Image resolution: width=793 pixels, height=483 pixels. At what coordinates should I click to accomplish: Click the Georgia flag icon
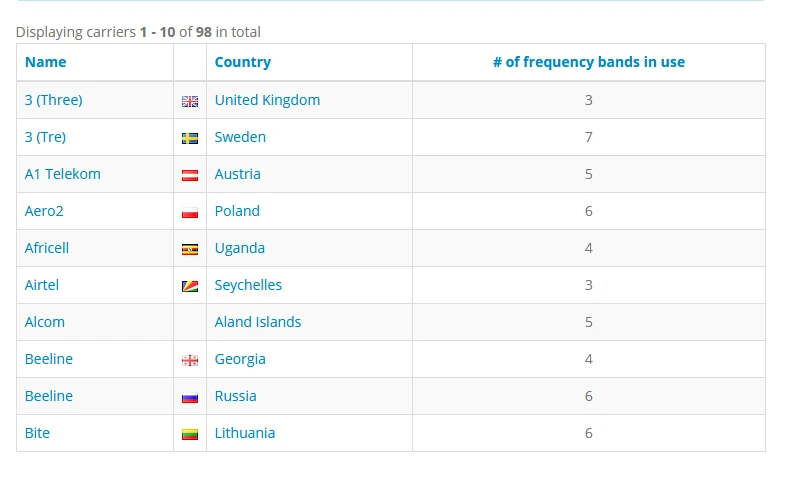(190, 360)
